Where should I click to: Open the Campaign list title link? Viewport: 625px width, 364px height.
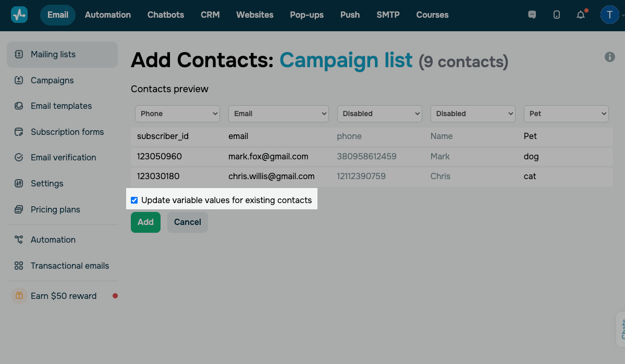pos(346,60)
